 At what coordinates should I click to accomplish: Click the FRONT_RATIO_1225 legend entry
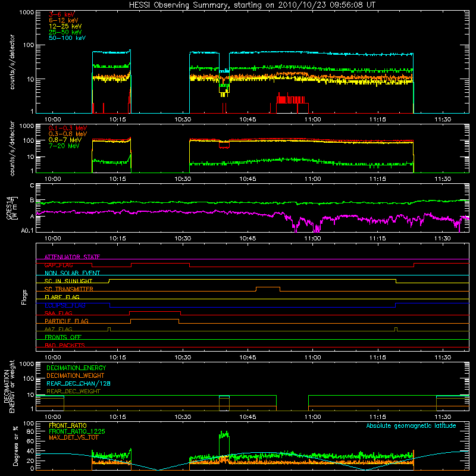[77, 432]
